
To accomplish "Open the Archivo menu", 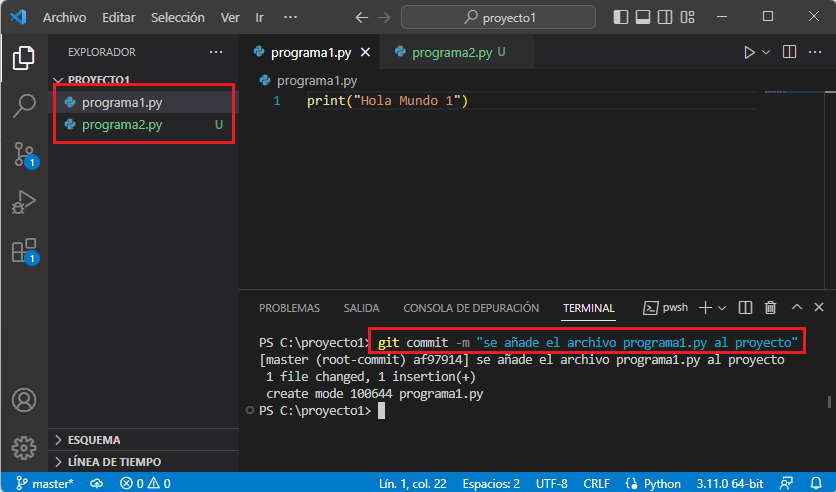I will 65,18.
